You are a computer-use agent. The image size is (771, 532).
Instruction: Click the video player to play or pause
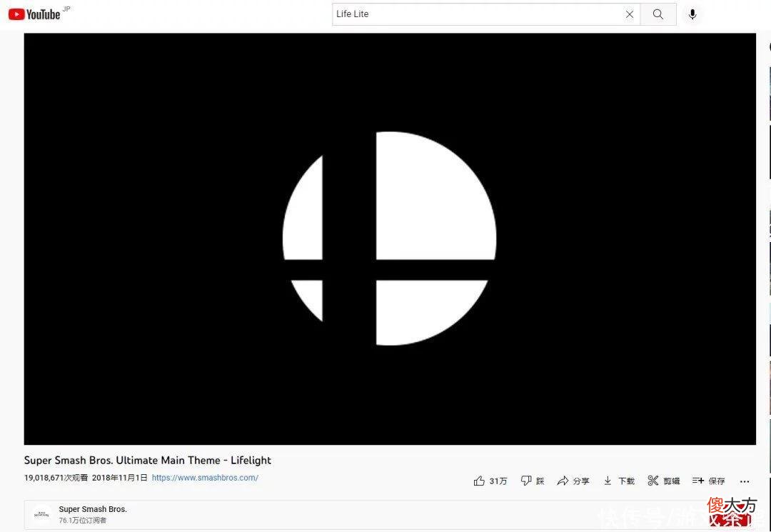[x=390, y=239]
